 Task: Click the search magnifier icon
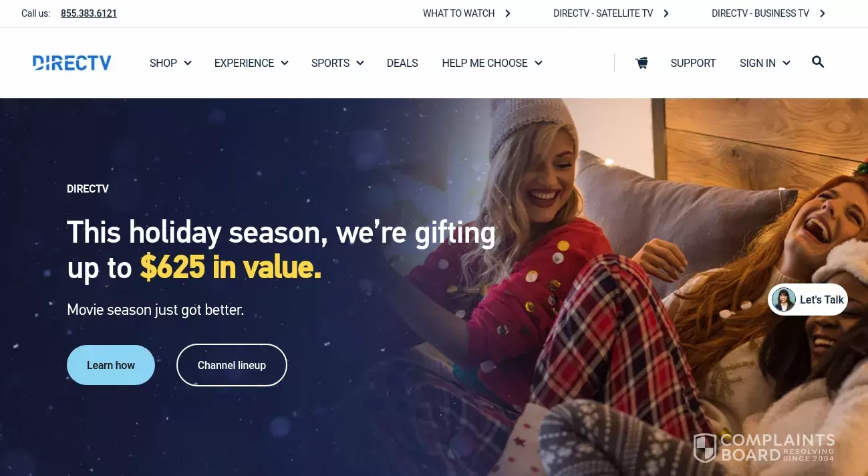click(x=818, y=62)
